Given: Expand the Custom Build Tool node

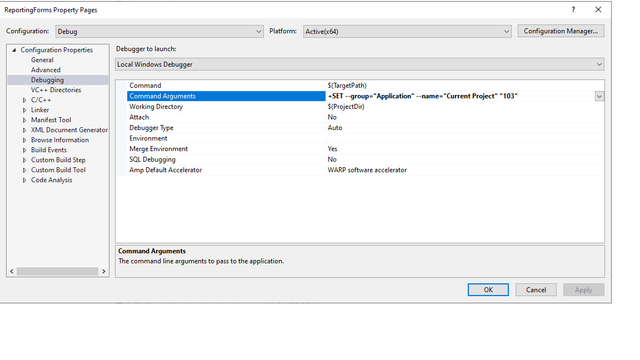Looking at the screenshot, I should pyautogui.click(x=24, y=170).
